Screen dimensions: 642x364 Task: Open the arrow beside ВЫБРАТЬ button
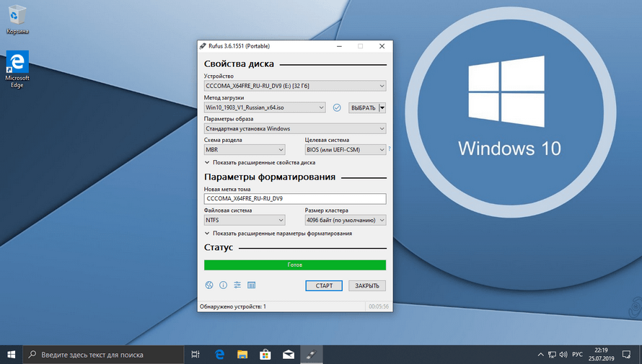click(x=382, y=107)
